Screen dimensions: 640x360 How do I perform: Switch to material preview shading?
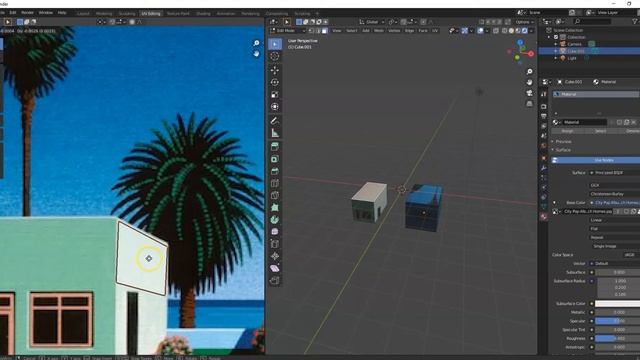coord(518,31)
